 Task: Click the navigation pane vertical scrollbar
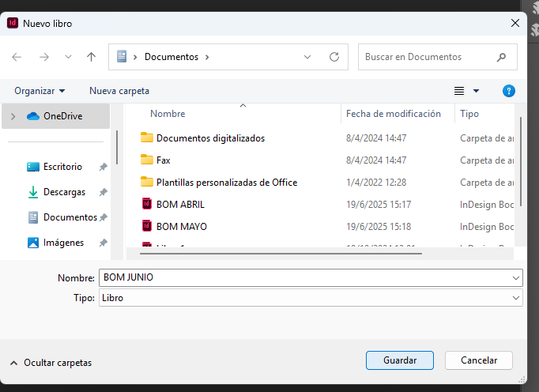click(117, 147)
